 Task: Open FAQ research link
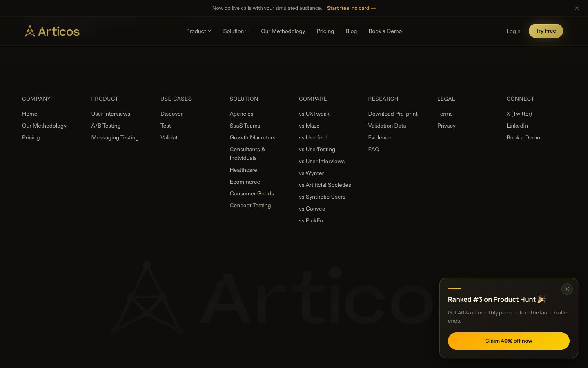tap(374, 149)
